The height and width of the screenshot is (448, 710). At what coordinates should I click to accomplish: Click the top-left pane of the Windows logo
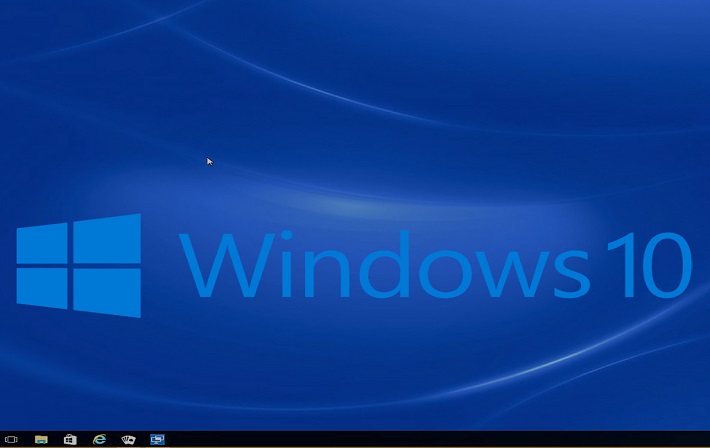pos(43,244)
